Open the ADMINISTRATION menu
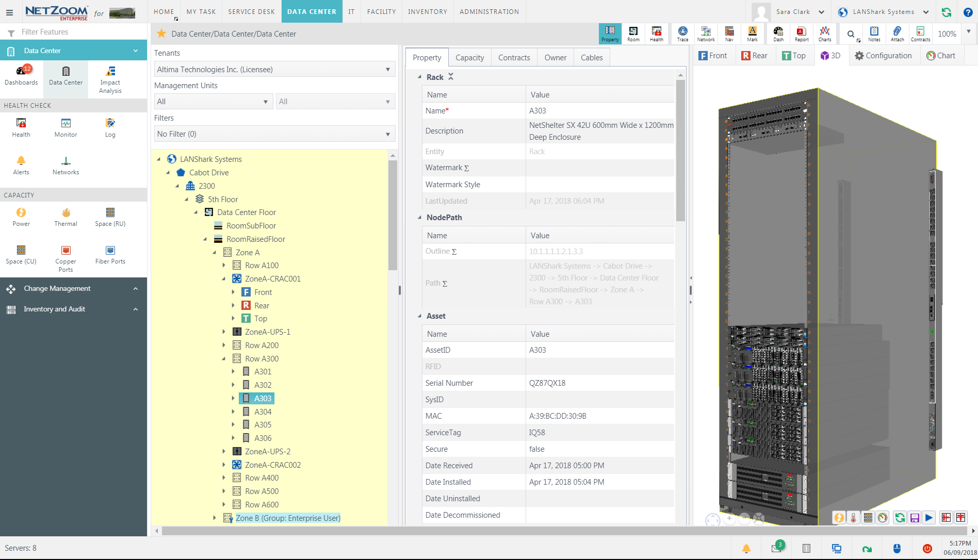Viewport: 978px width, 560px height. point(489,11)
